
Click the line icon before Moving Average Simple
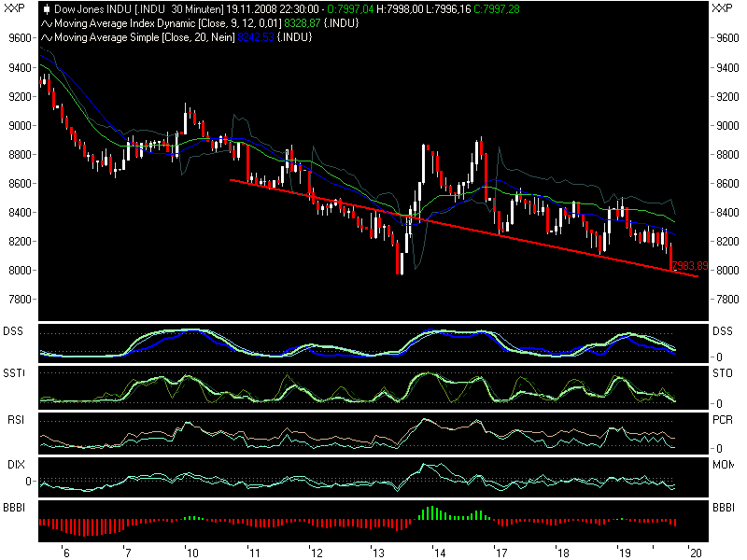coord(46,37)
